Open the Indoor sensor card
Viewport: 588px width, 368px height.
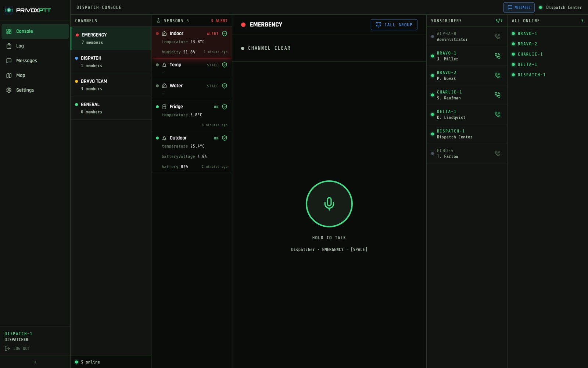[191, 42]
